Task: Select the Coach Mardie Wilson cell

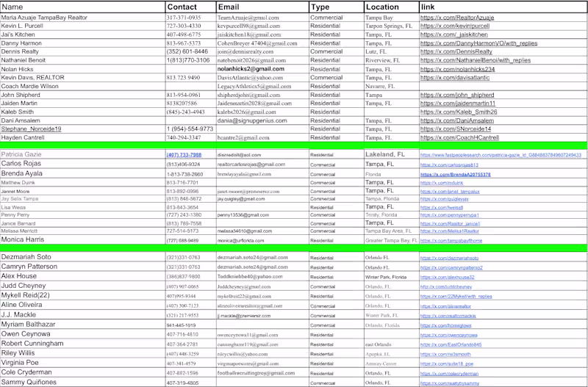Action: coord(82,86)
